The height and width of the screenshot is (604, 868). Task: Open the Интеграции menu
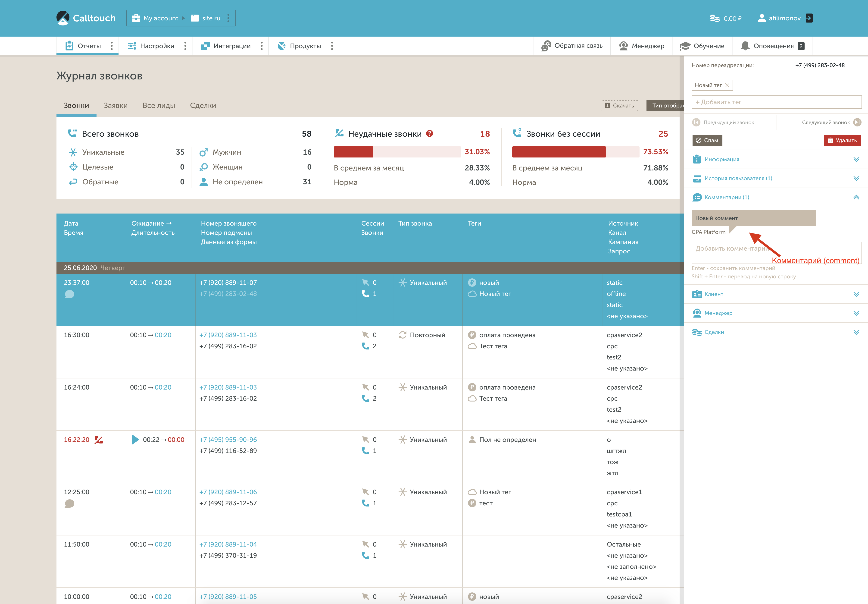coord(226,46)
